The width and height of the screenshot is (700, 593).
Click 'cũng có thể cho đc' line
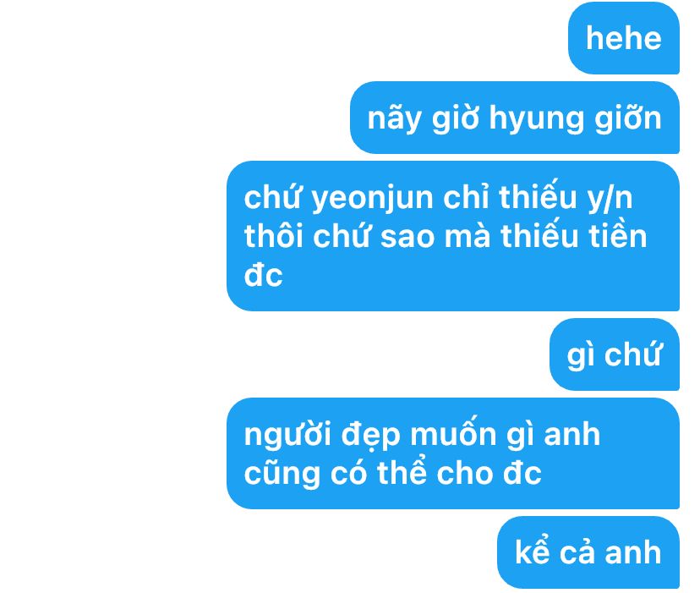(393, 473)
